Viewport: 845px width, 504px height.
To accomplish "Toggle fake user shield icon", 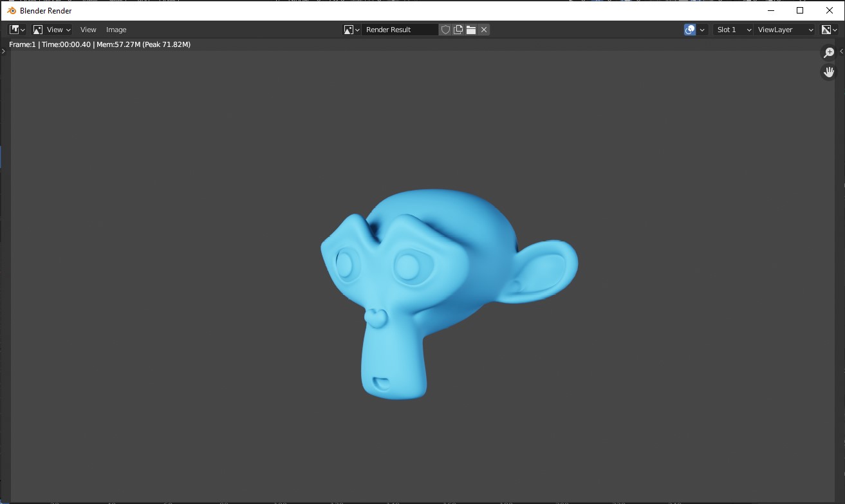I will coord(445,30).
